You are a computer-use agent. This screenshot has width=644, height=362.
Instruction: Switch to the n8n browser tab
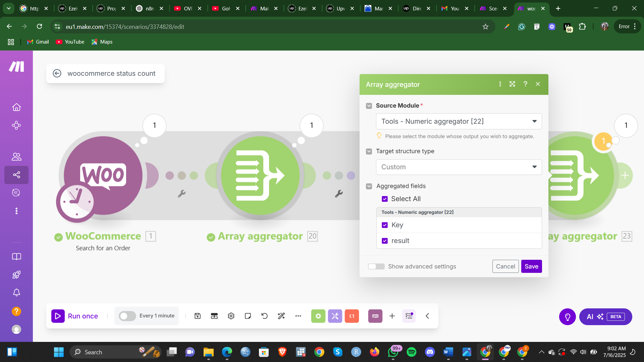(x=150, y=8)
